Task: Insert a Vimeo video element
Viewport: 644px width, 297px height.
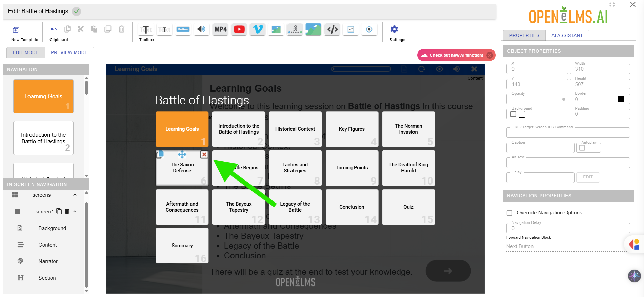Action: (258, 29)
